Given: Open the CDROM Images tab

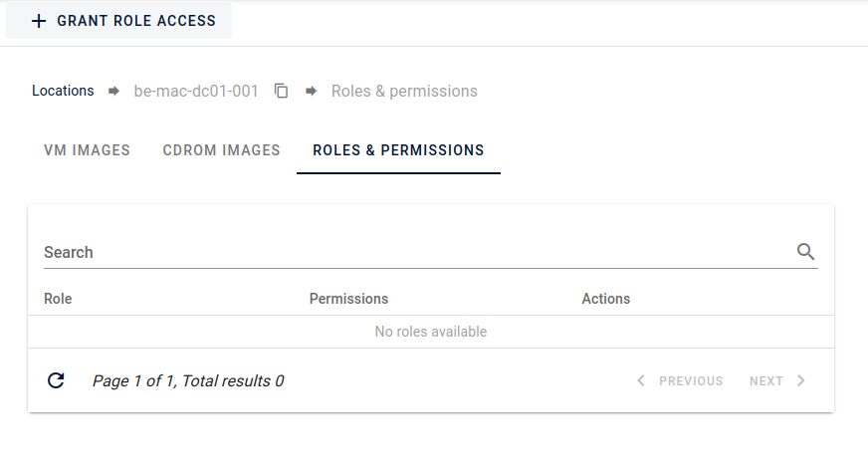Looking at the screenshot, I should [x=221, y=150].
